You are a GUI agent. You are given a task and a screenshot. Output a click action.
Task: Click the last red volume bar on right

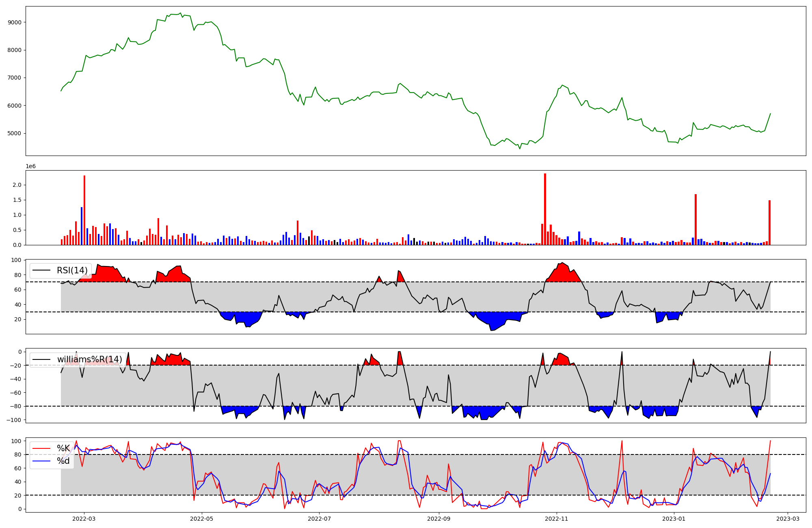(769, 223)
